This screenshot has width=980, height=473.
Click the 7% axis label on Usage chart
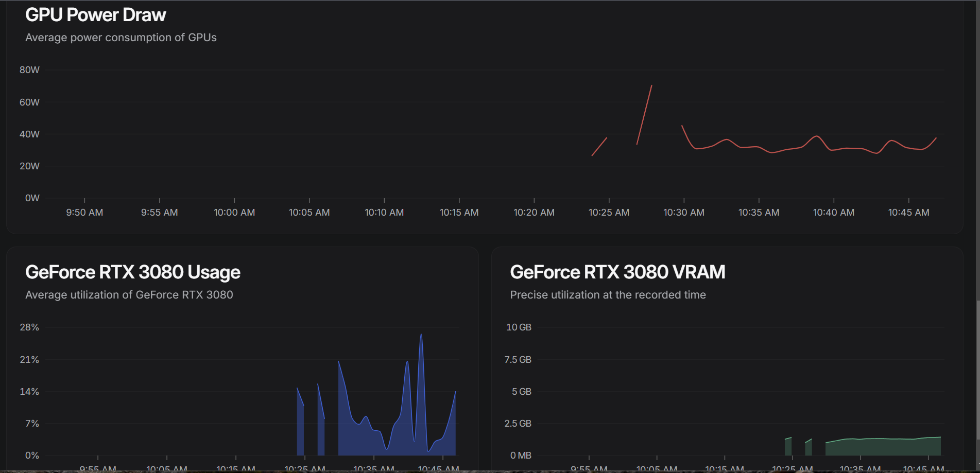32,423
